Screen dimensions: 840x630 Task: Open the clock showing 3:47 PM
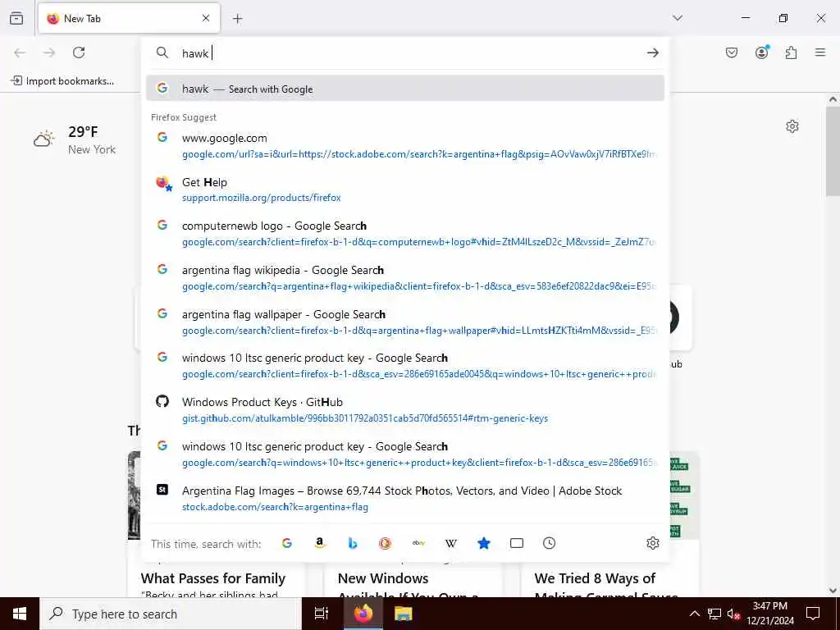point(770,614)
